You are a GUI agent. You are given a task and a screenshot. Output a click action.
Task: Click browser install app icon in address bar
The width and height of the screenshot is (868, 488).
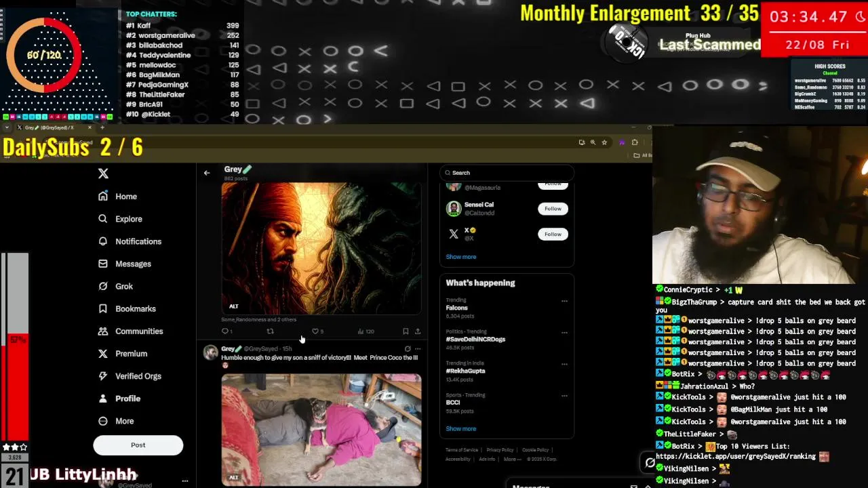tap(581, 142)
